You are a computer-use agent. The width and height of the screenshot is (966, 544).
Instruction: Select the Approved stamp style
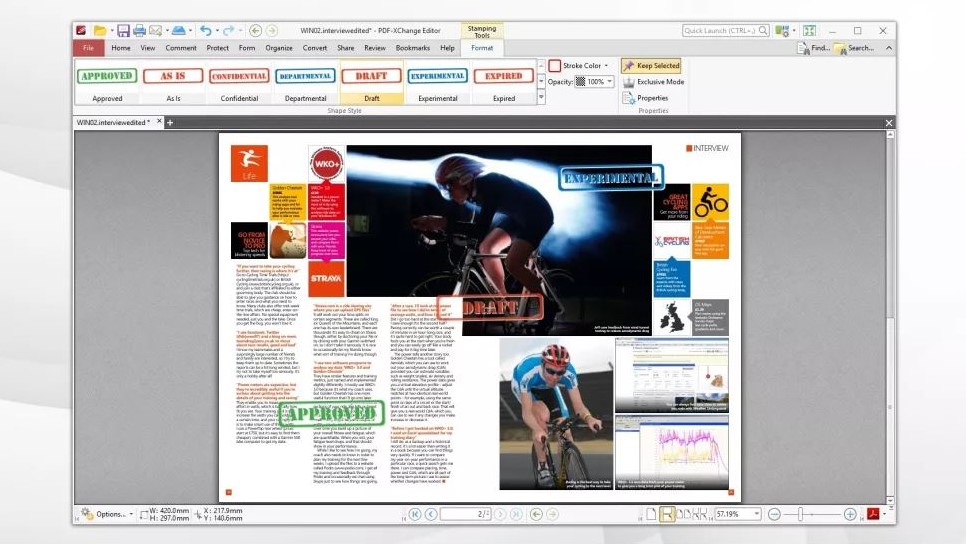click(x=107, y=76)
